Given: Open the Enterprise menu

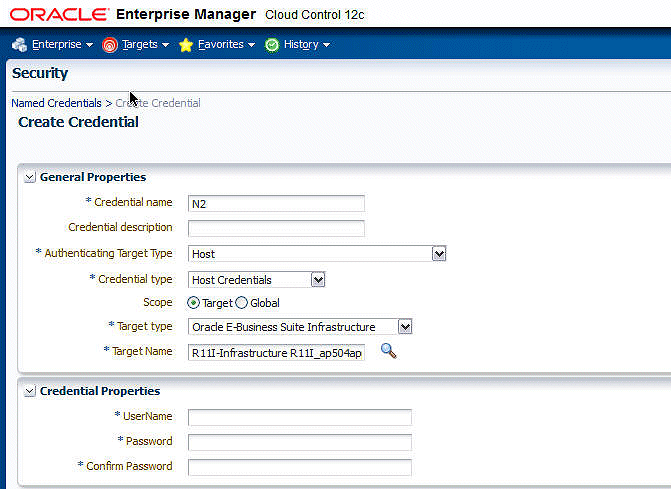Looking at the screenshot, I should tap(62, 44).
